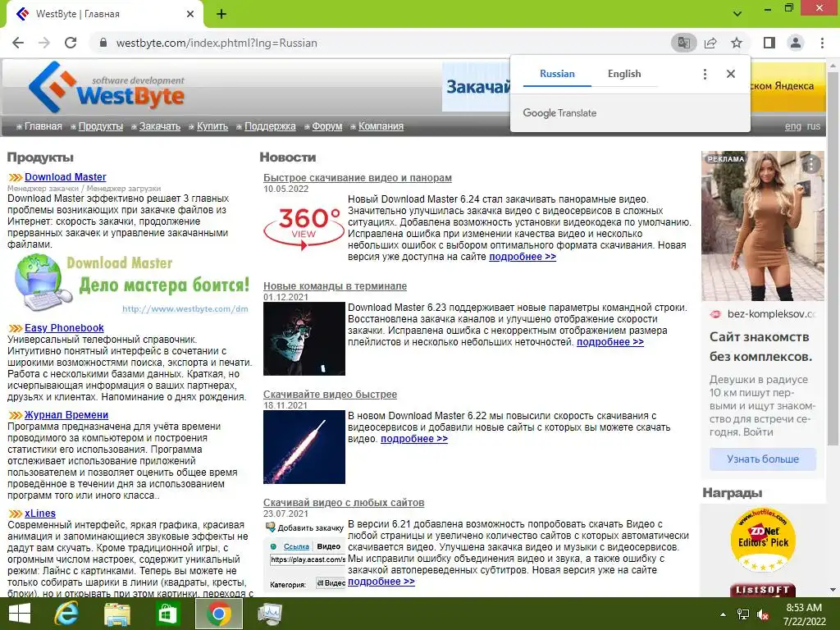
Task: Click the WestByte logo
Action: pos(106,87)
